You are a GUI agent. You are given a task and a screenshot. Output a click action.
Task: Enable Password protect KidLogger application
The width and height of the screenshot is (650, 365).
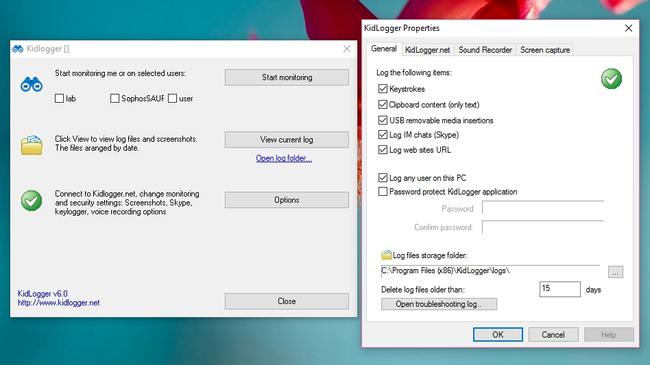tap(383, 192)
